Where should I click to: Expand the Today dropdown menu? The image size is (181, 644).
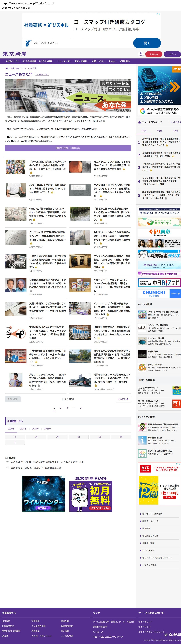click(113, 61)
